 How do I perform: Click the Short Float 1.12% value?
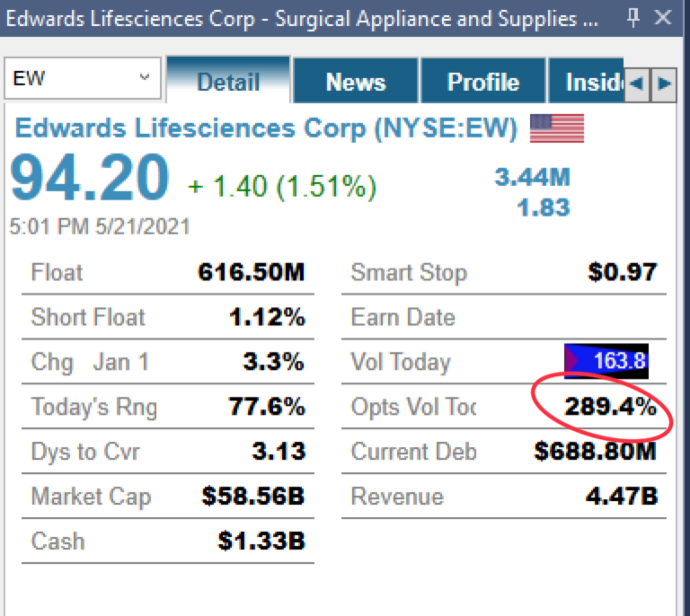267,317
